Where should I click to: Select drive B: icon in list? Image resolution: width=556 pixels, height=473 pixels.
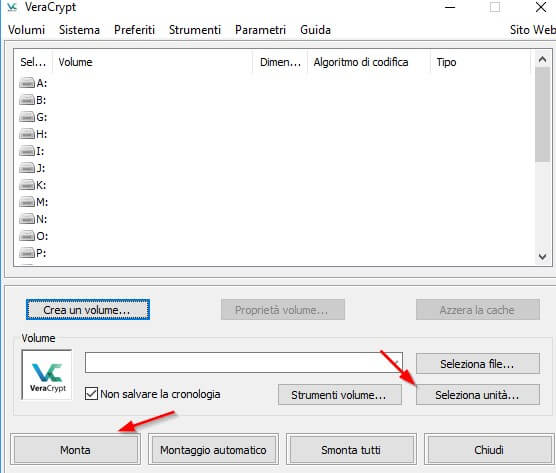pyautogui.click(x=27, y=100)
